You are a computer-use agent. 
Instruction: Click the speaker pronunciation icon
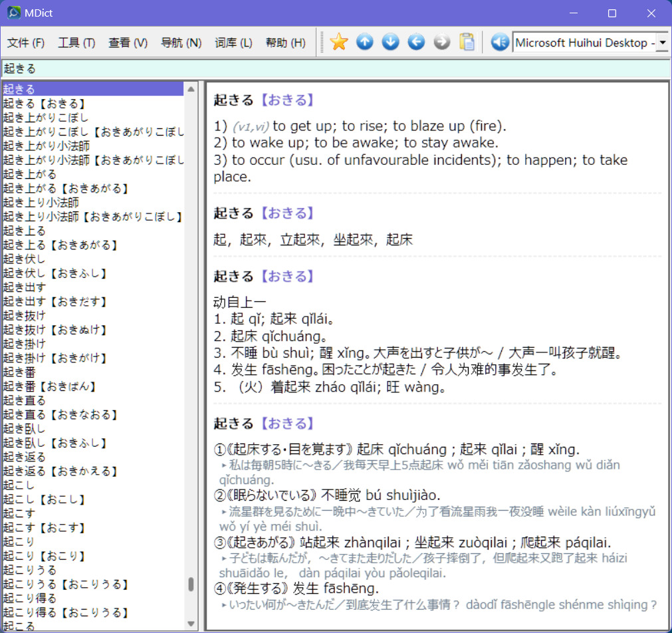point(500,42)
